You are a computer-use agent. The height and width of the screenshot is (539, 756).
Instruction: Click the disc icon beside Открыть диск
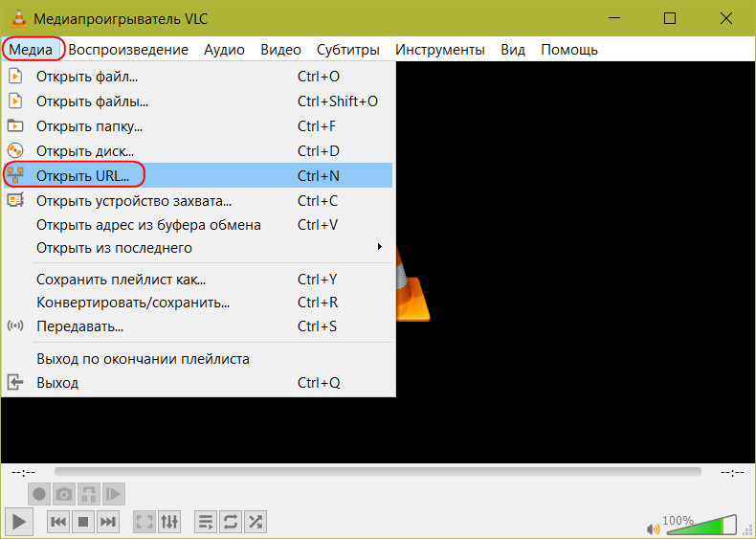tap(15, 150)
